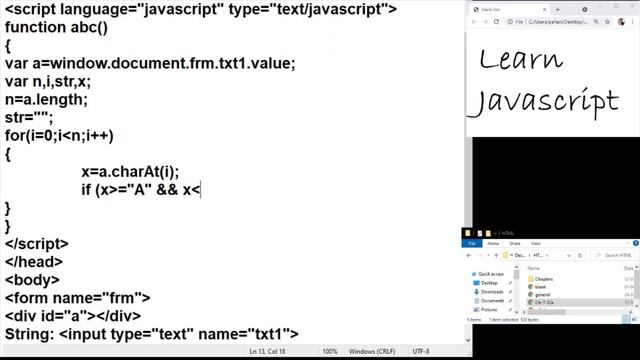The image size is (640, 360).
Task: Reload the page in the browser
Action: (496, 22)
